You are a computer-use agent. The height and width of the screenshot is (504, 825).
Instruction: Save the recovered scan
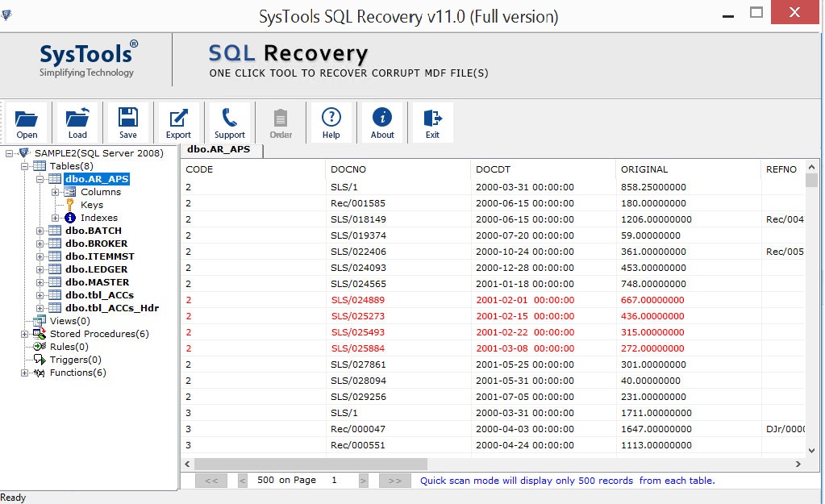tap(127, 121)
